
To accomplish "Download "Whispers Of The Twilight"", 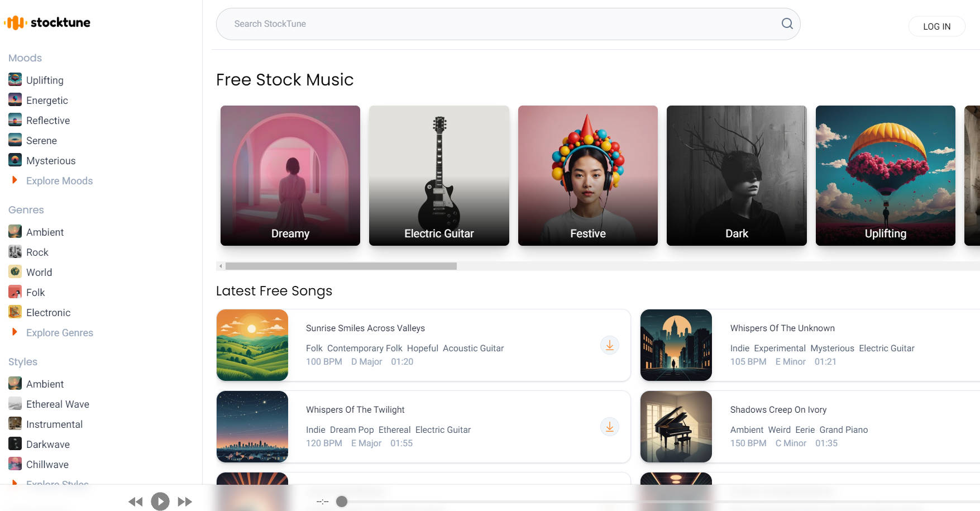I will tap(609, 427).
